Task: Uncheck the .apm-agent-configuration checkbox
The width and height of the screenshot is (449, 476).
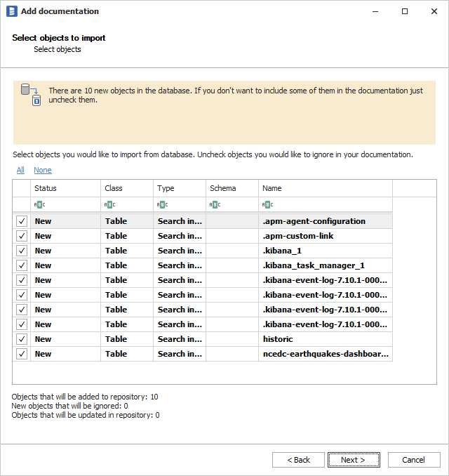Action: click(x=22, y=221)
